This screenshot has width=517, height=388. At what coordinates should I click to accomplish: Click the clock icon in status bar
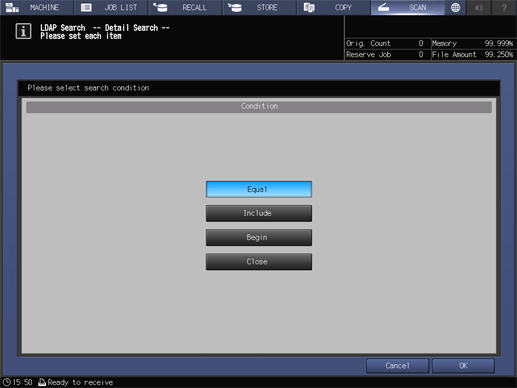[x=6, y=382]
